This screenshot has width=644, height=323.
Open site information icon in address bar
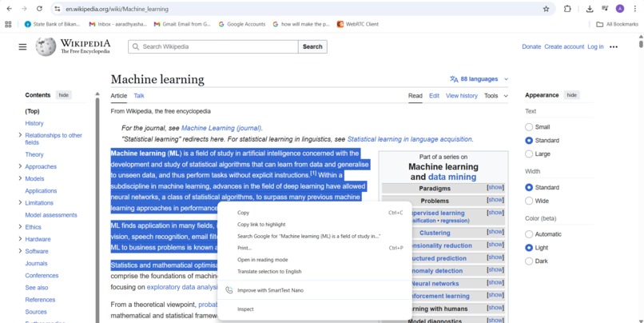[58, 9]
